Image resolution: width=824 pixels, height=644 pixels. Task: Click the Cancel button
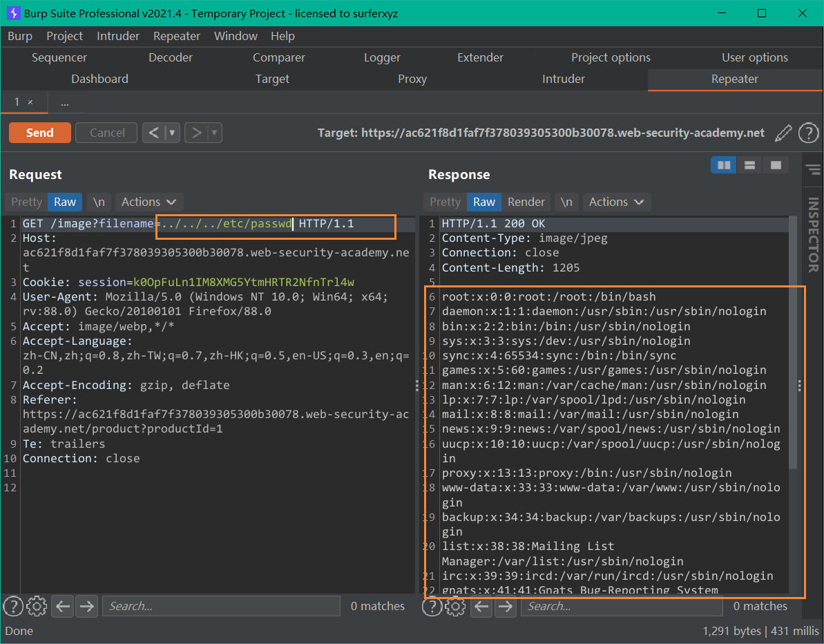(x=106, y=133)
